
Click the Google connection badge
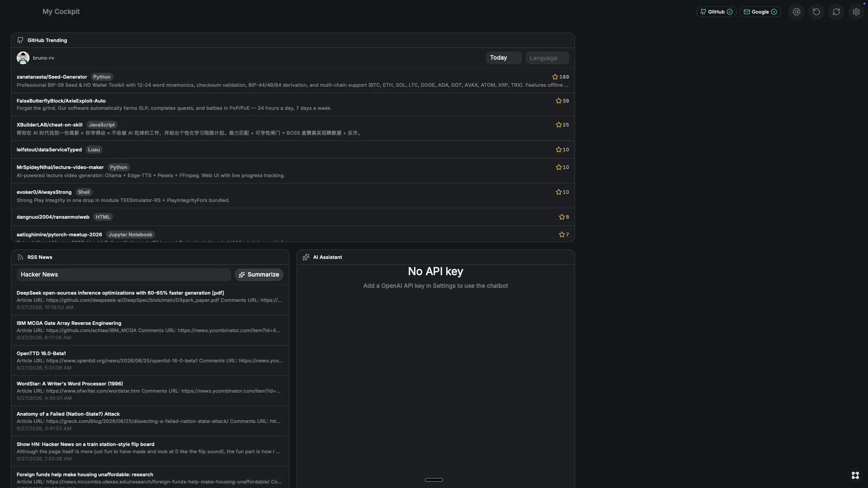coord(760,12)
